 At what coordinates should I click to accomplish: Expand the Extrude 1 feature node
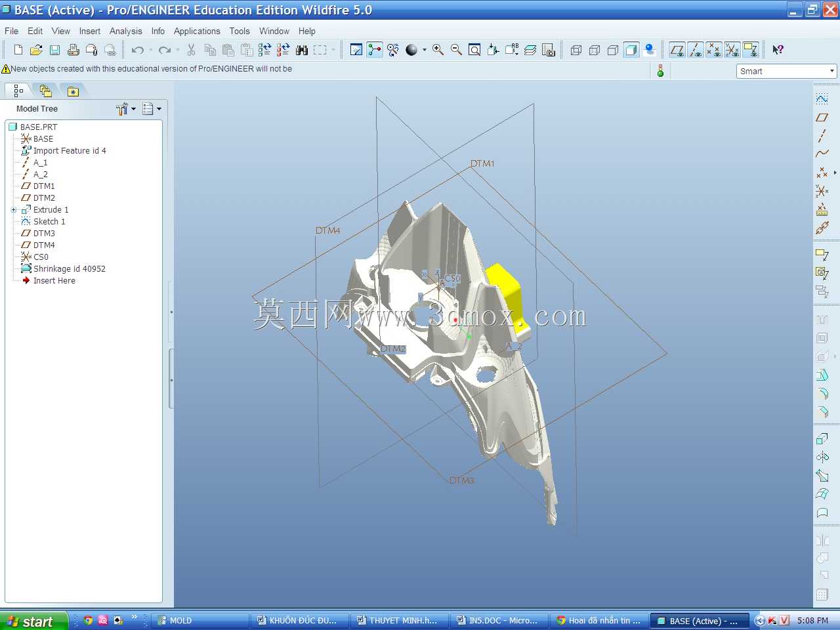[13, 210]
